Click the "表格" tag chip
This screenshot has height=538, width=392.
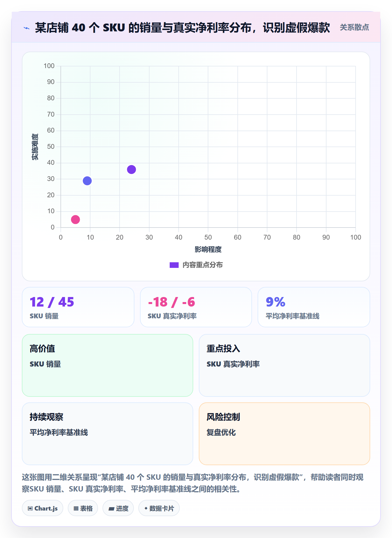83,508
